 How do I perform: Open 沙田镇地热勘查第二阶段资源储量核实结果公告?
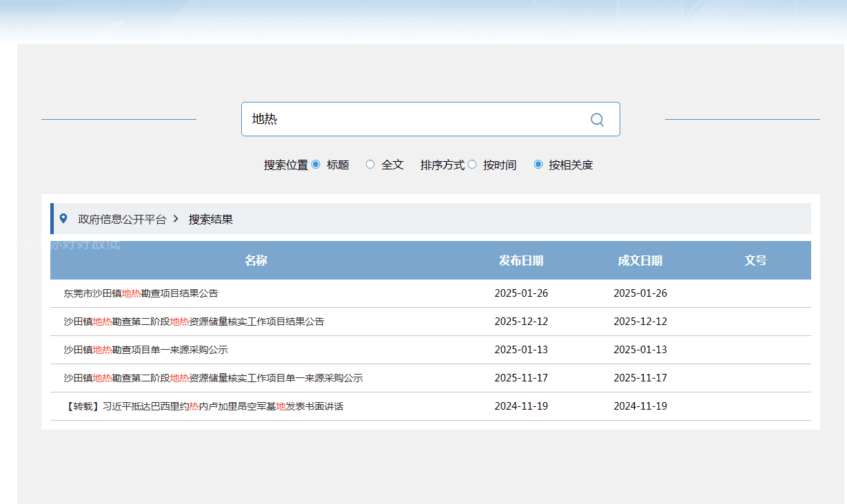click(x=194, y=322)
